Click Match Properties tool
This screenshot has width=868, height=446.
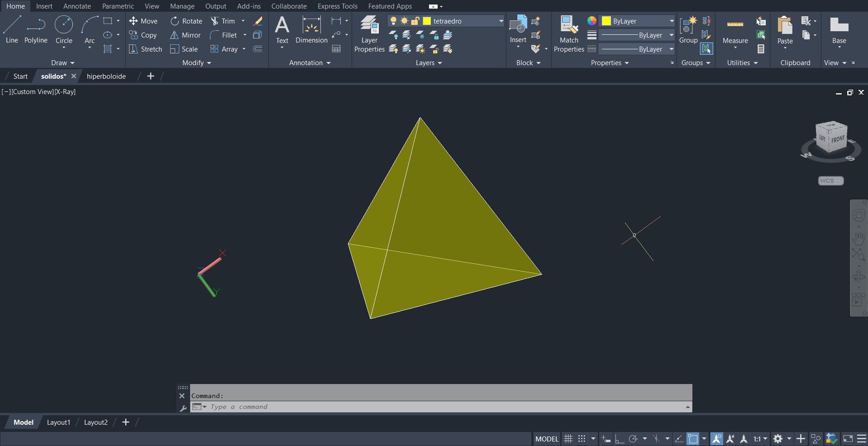pyautogui.click(x=569, y=34)
